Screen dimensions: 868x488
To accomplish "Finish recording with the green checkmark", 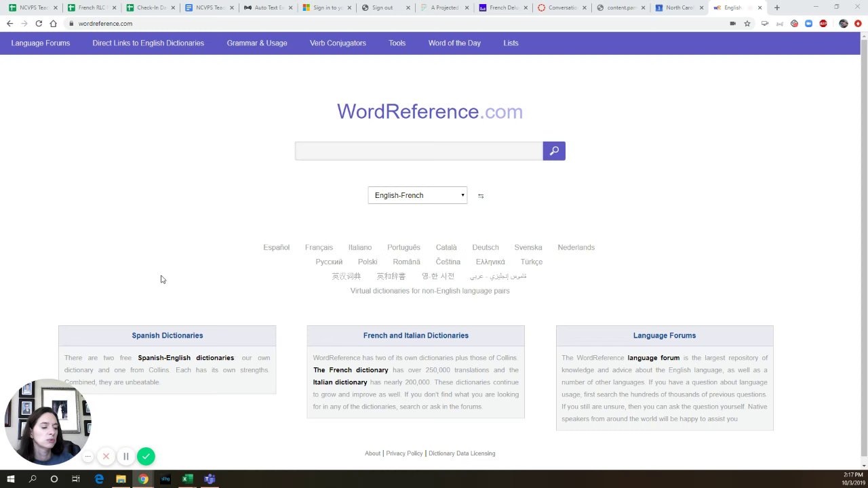I will click(x=146, y=457).
